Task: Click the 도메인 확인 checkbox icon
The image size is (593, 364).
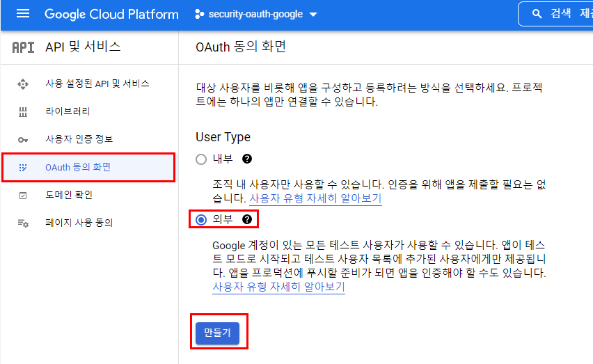Action: [x=23, y=196]
